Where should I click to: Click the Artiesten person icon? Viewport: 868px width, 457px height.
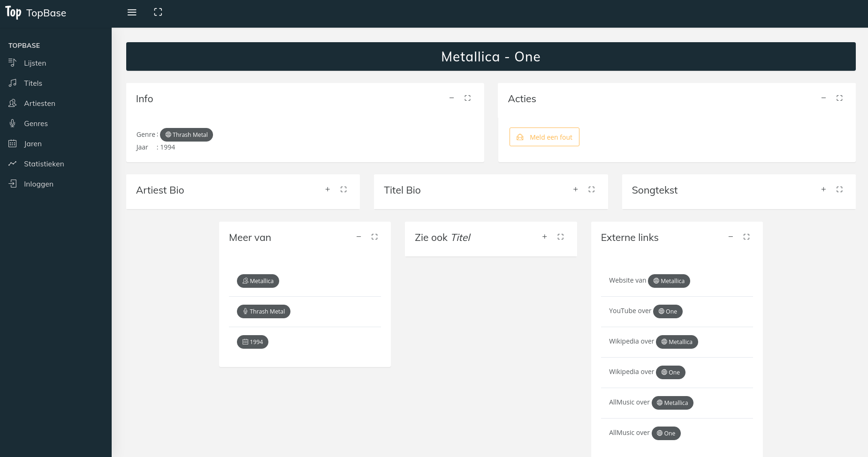[13, 103]
